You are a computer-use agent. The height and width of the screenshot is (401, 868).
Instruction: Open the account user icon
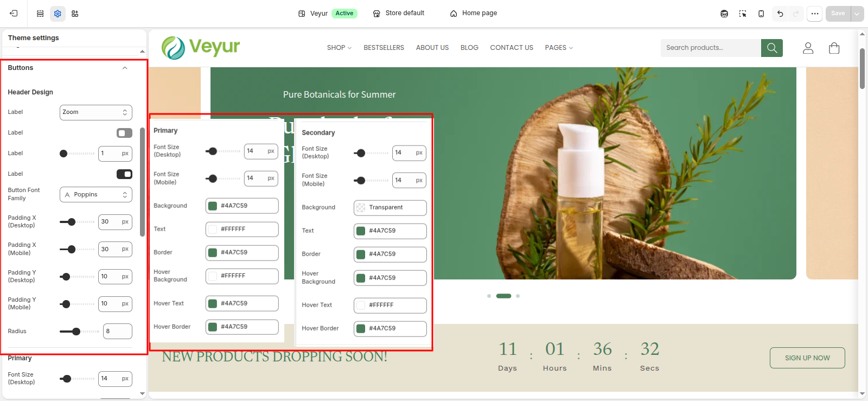(808, 48)
